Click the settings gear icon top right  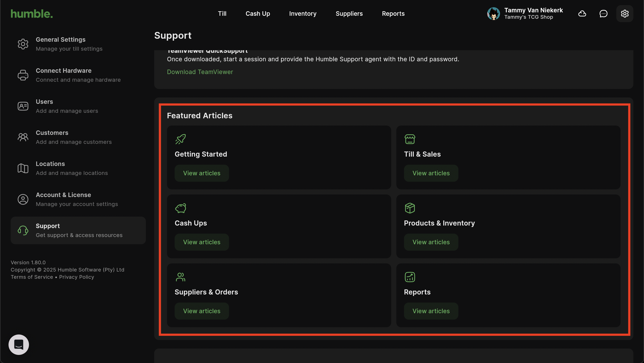[x=624, y=13]
